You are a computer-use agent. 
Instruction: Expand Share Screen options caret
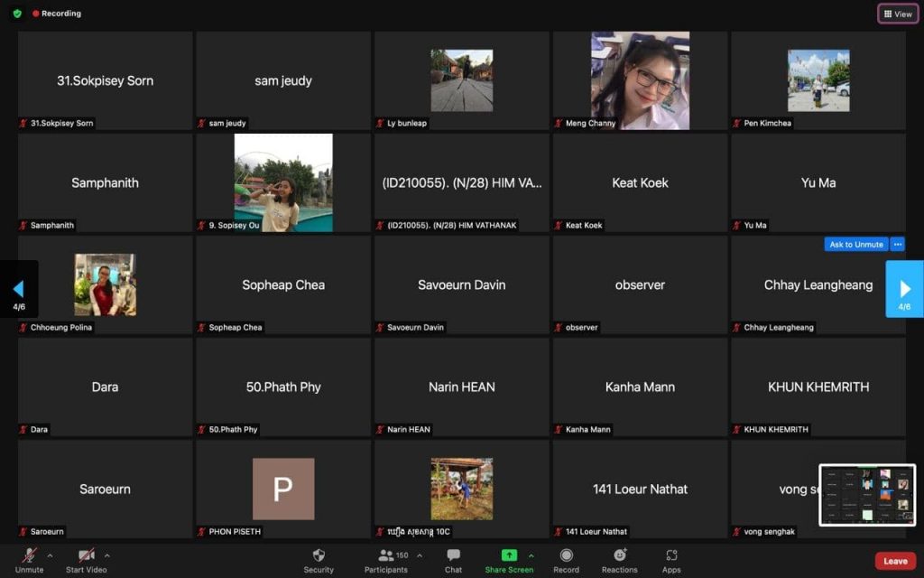tap(531, 555)
